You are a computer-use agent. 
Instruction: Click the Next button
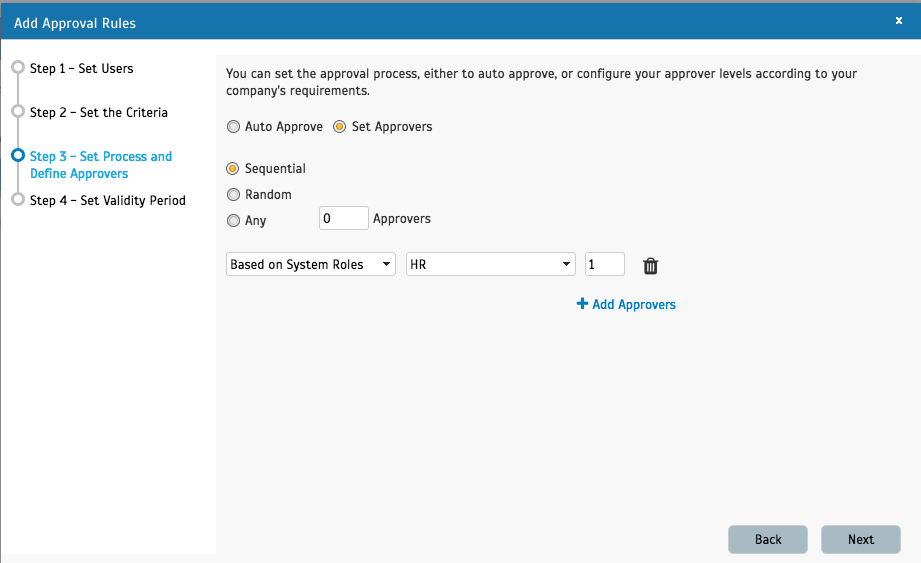pos(860,539)
